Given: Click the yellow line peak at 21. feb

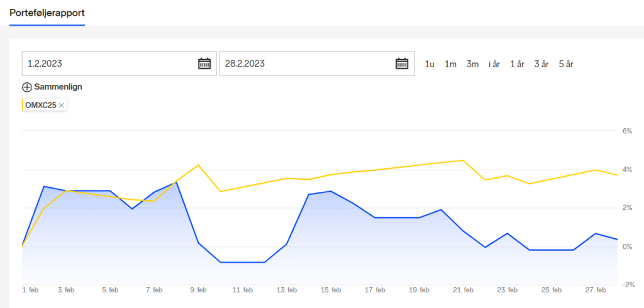Looking at the screenshot, I should (x=463, y=160).
